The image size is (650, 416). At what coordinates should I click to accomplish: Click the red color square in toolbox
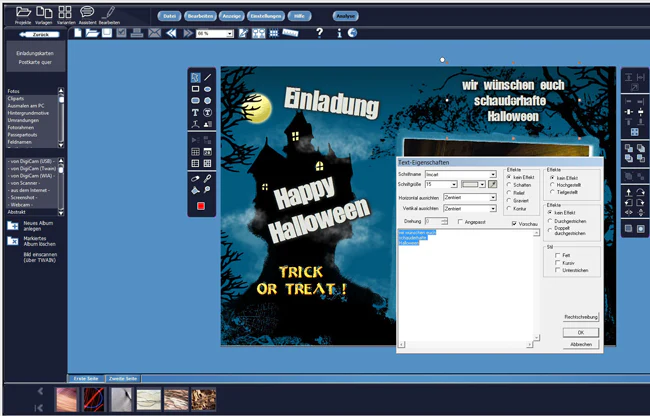(201, 206)
